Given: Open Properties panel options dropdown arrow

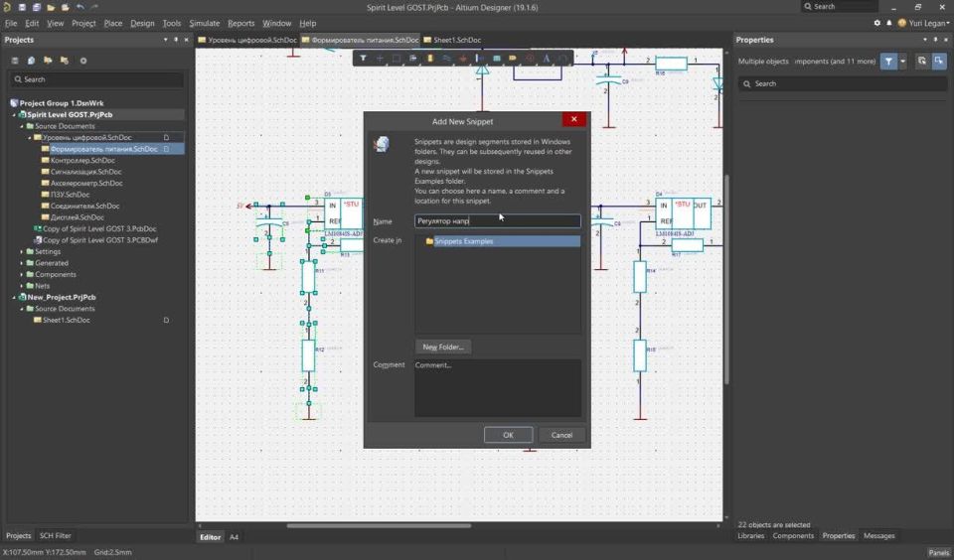Looking at the screenshot, I should coord(925,40).
